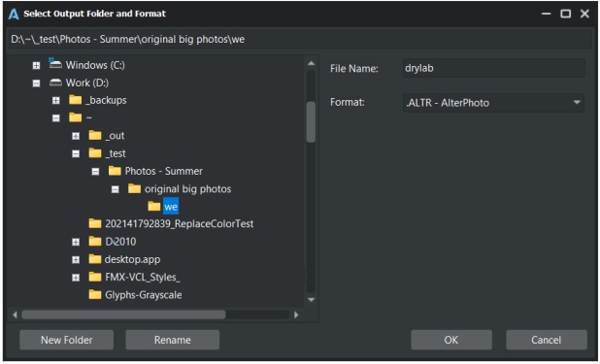Screen dimensions: 600x364
Task: Click the File Name input field
Action: pos(493,68)
